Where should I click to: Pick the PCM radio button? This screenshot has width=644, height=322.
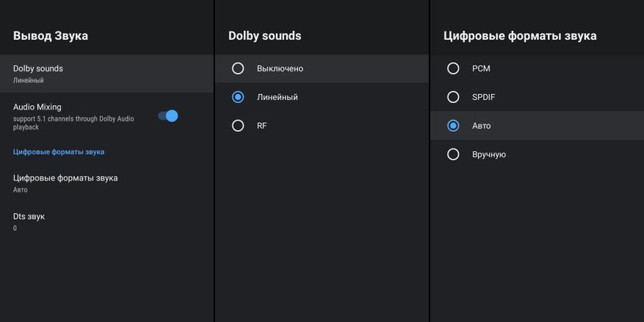[x=453, y=68]
